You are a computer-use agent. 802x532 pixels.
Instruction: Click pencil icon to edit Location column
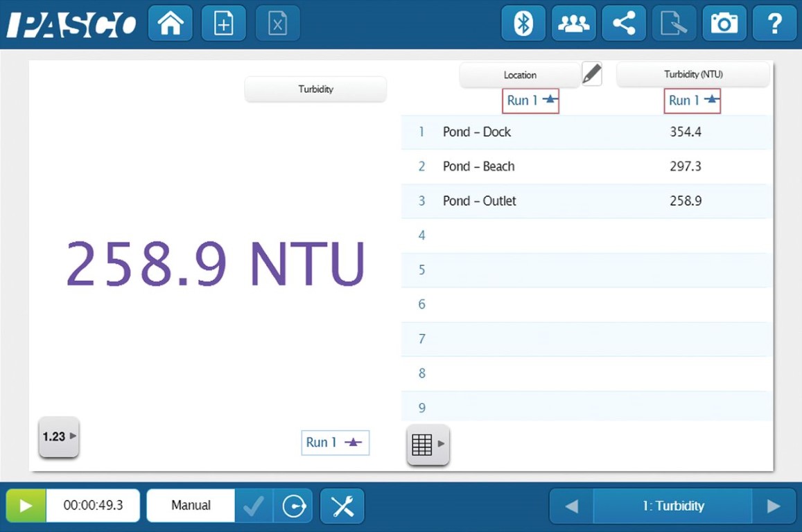point(591,73)
